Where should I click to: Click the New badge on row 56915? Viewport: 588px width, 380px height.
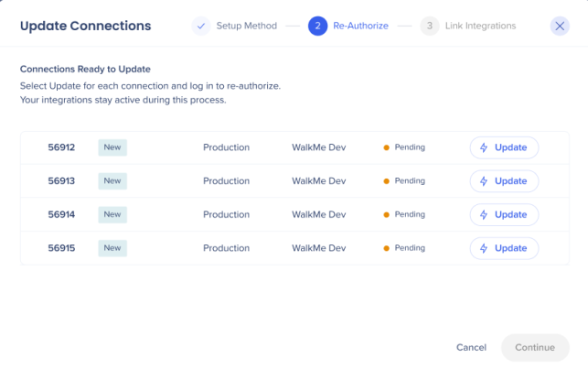coord(112,248)
